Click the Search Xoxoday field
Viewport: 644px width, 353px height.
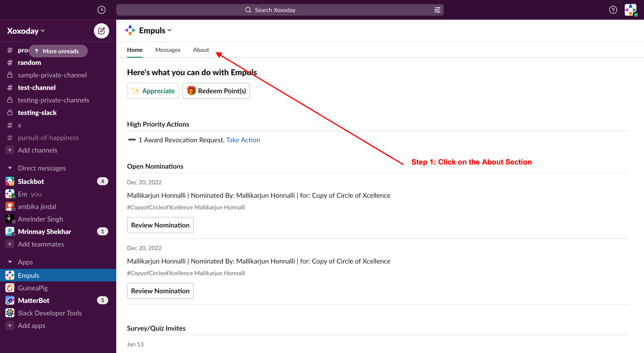[x=280, y=10]
